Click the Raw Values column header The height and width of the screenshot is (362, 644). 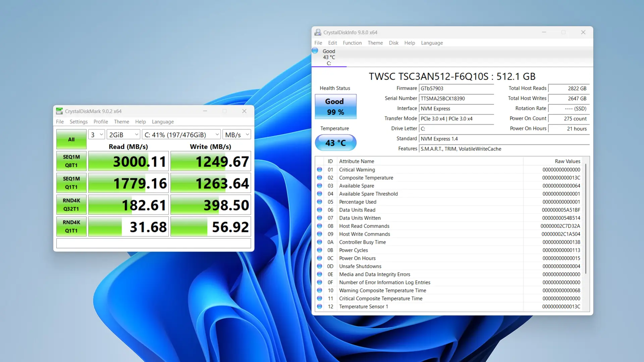click(552, 161)
